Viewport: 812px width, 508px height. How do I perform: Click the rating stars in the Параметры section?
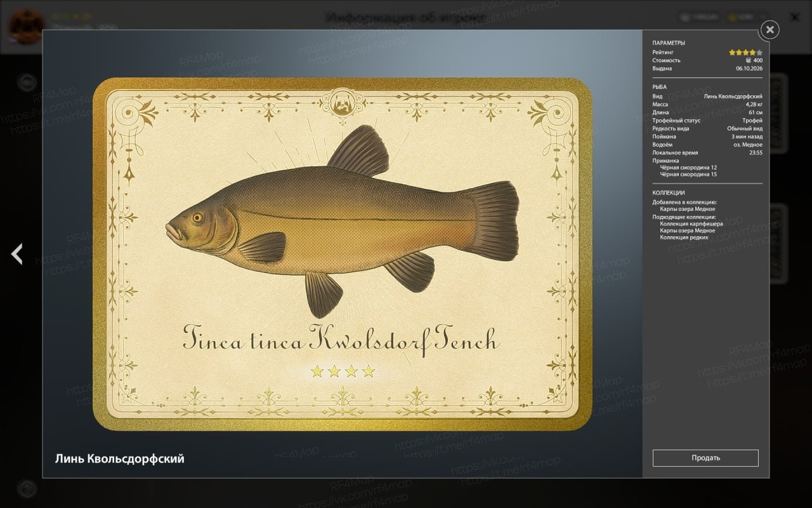point(745,52)
